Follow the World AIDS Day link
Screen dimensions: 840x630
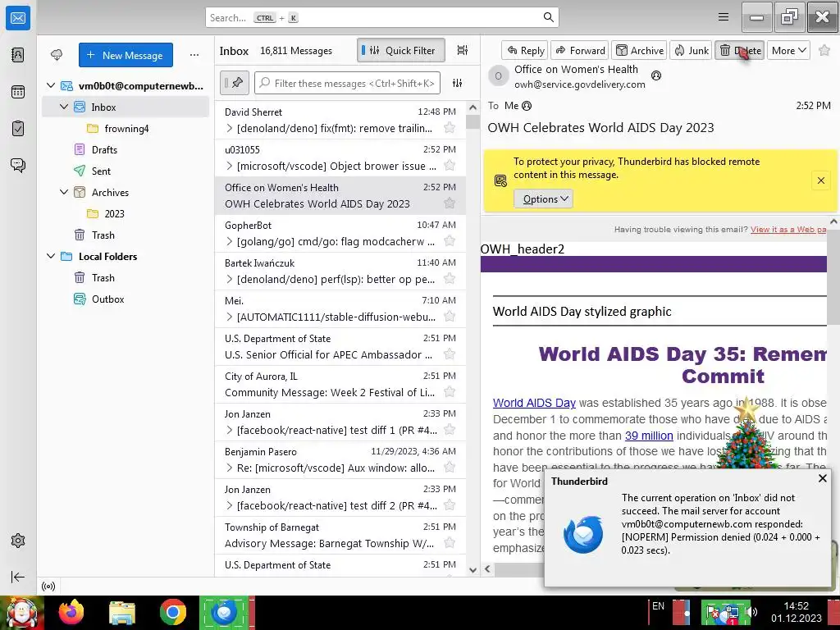[x=534, y=403]
